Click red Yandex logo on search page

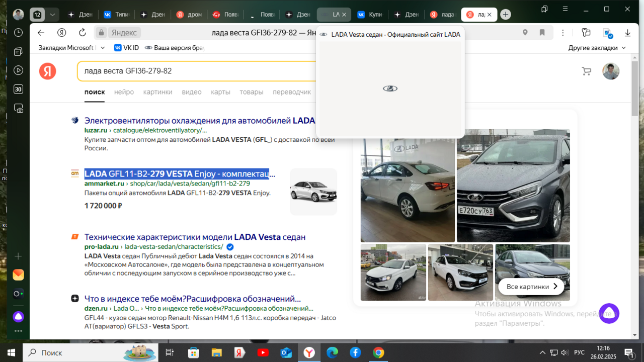[x=48, y=71]
